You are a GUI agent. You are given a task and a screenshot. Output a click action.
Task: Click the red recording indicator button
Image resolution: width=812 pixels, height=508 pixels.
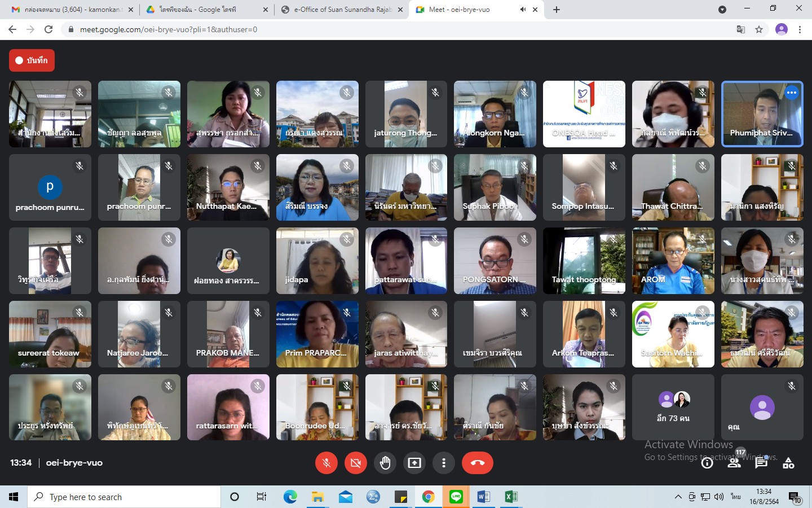32,60
